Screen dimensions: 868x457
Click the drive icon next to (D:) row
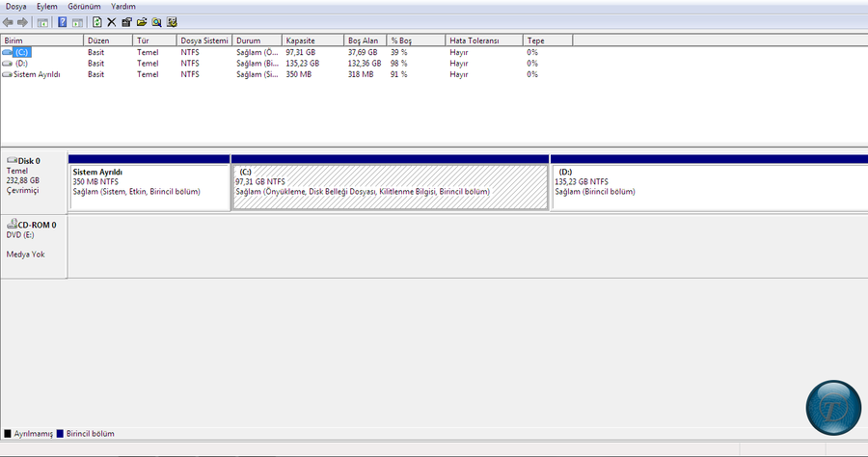[x=7, y=63]
